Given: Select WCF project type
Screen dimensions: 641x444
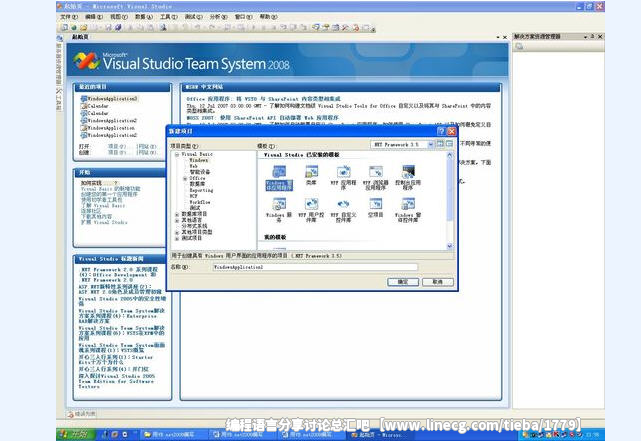Looking at the screenshot, I should (x=193, y=196).
